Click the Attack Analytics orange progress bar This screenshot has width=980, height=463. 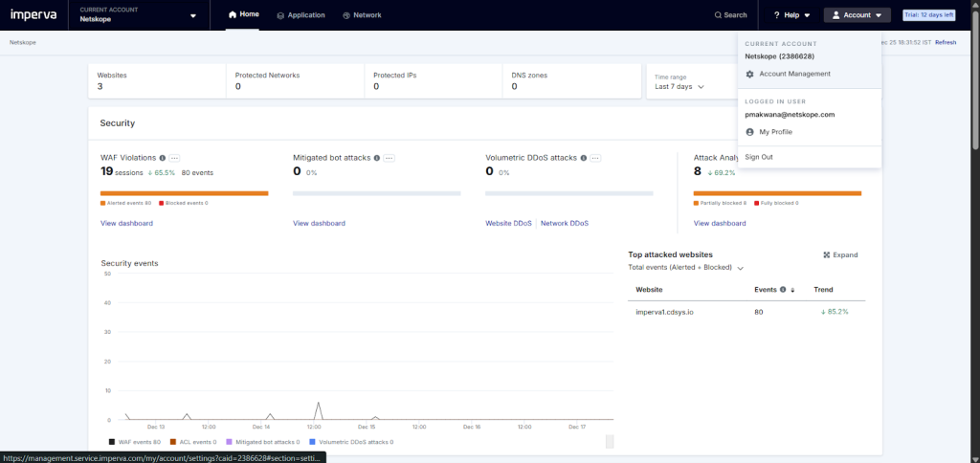777,193
